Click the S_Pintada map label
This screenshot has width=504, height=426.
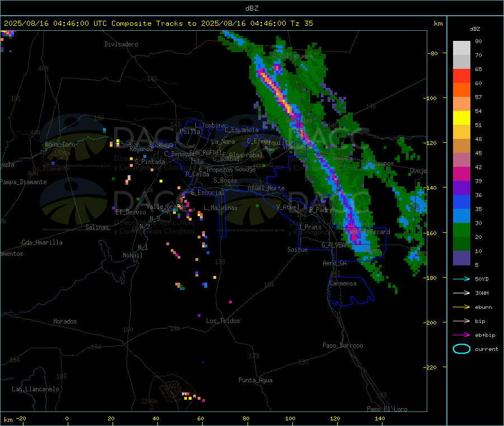click(150, 162)
